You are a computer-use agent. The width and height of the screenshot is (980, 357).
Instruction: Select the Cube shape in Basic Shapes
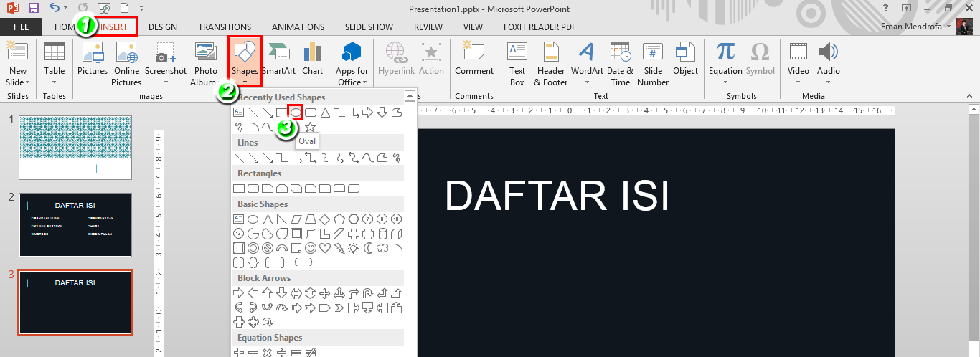click(395, 234)
